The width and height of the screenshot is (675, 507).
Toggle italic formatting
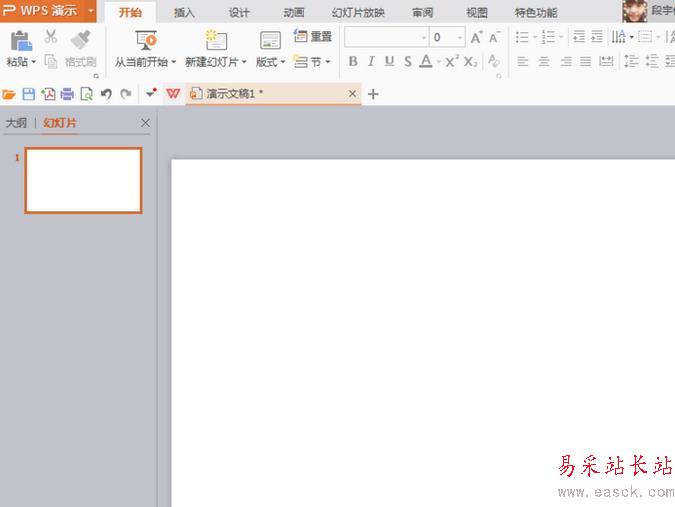point(371,62)
